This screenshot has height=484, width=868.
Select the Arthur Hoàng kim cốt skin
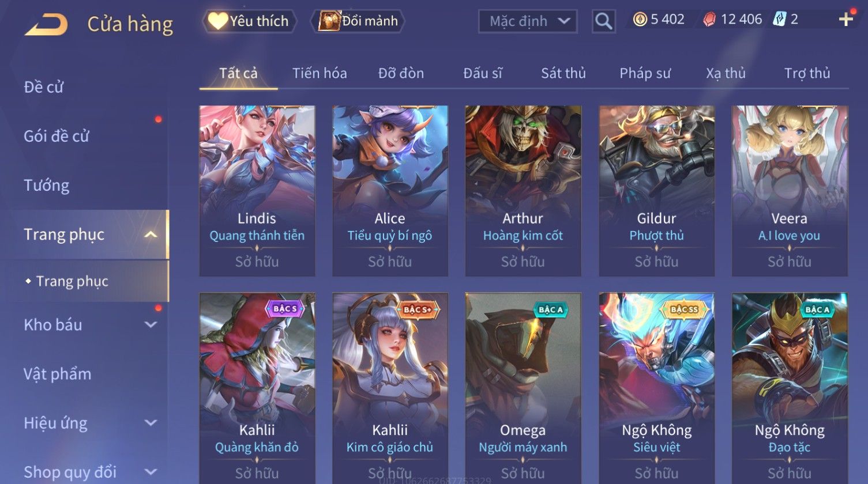click(523, 191)
